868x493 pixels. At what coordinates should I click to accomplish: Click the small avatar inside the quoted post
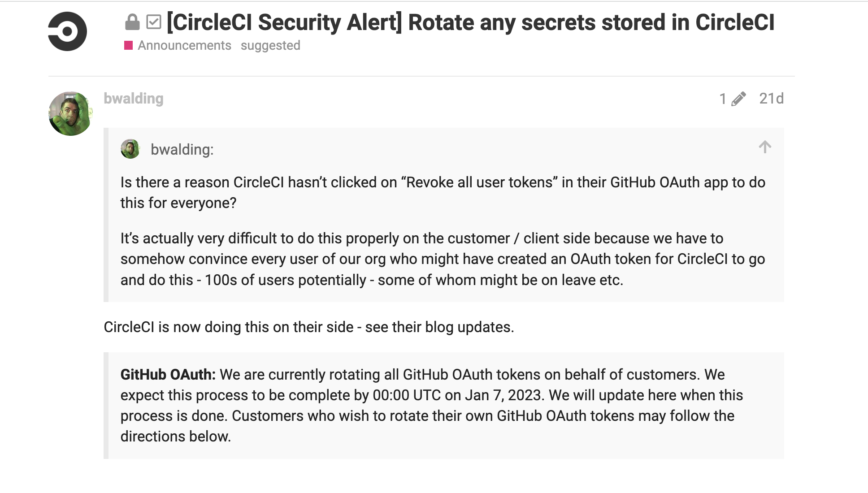(130, 149)
